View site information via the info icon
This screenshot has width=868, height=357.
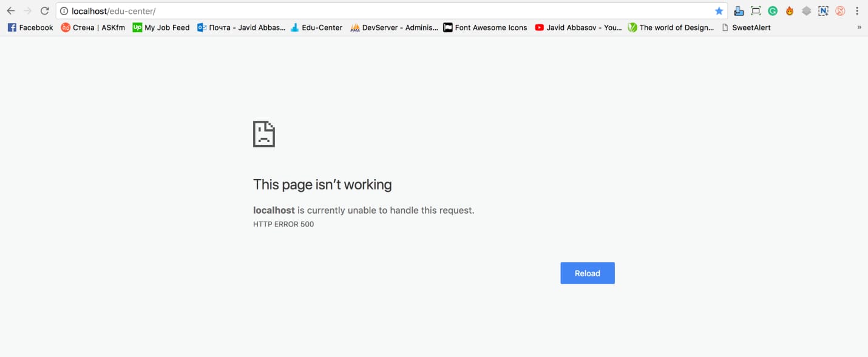click(64, 10)
